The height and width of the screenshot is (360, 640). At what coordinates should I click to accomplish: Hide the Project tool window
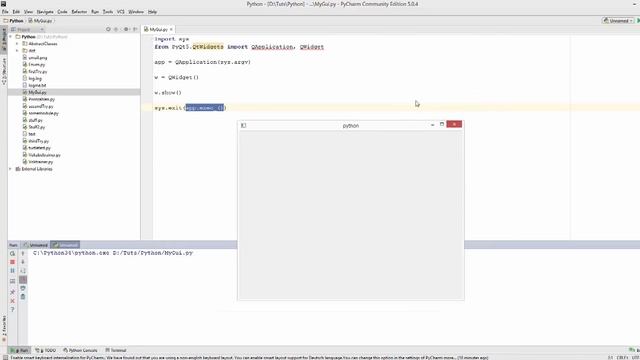click(x=135, y=29)
